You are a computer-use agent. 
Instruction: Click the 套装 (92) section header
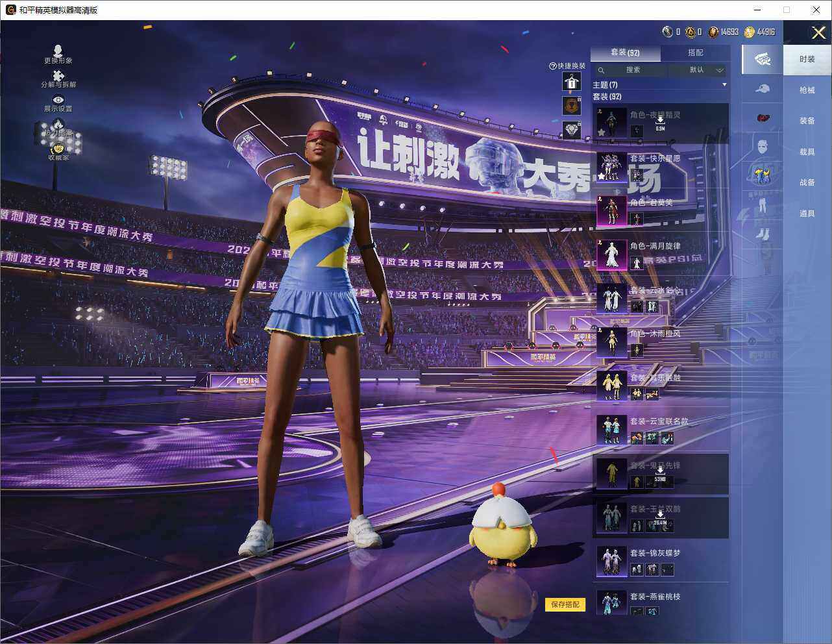[x=607, y=97]
